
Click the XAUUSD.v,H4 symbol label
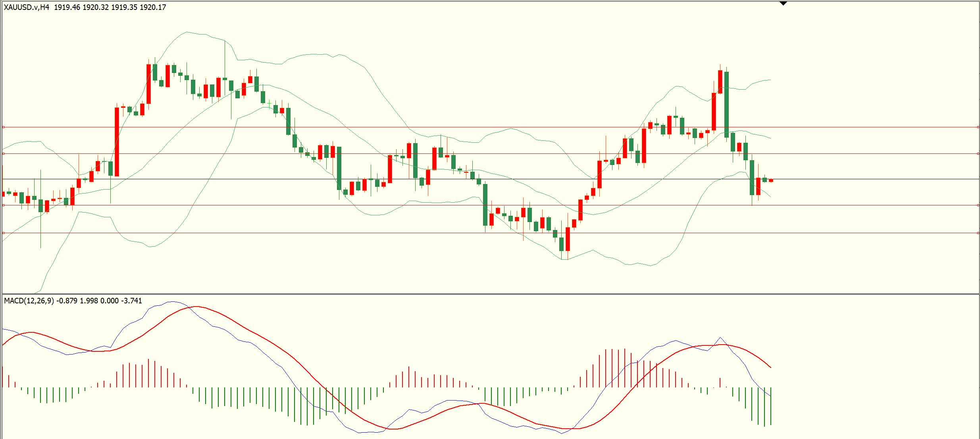pos(27,7)
